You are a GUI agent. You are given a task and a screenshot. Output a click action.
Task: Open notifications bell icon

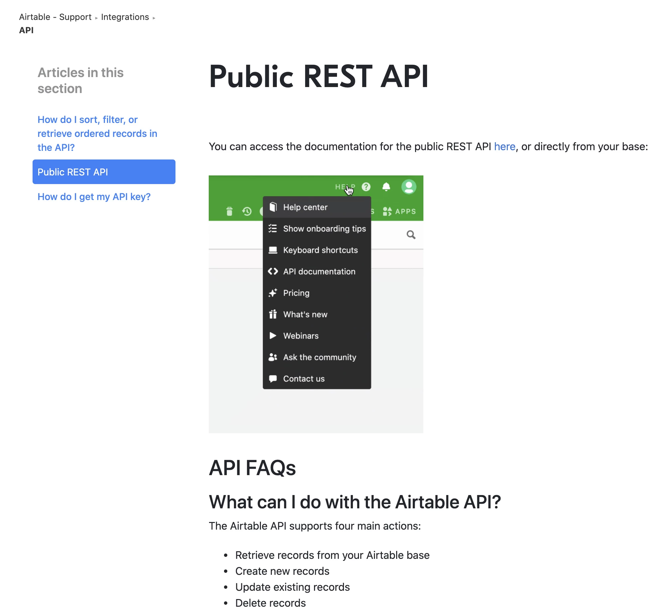[x=386, y=187]
